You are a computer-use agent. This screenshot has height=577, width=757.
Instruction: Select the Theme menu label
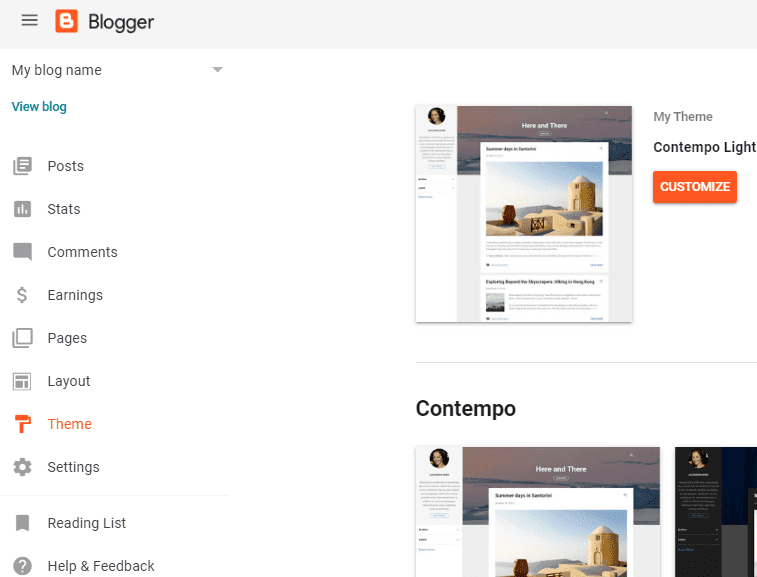[70, 424]
